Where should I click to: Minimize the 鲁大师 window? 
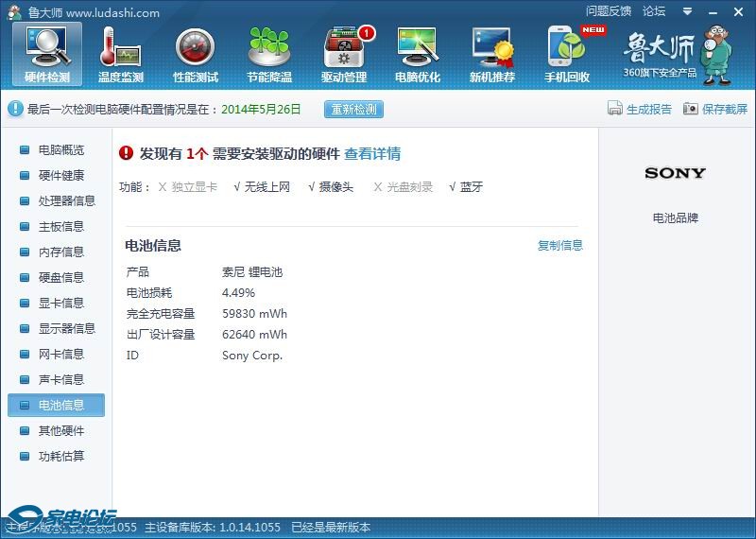pos(713,12)
